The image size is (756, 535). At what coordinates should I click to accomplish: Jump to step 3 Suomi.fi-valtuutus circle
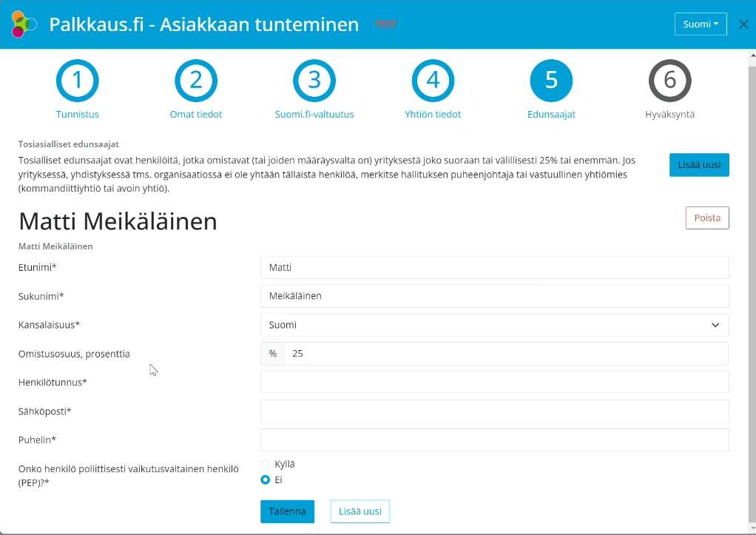[x=314, y=81]
